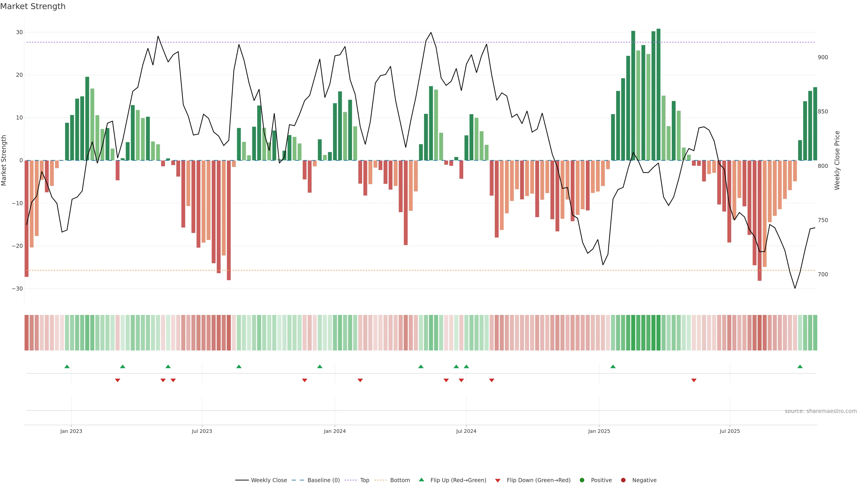This screenshot has height=488, width=868.
Task: Click the last flip-up triangle at far right
Action: (x=800, y=366)
